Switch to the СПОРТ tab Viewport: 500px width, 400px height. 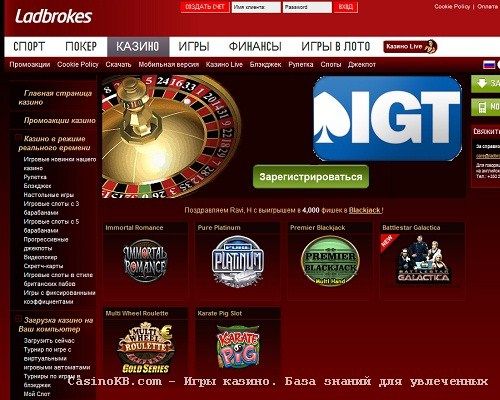[29, 47]
